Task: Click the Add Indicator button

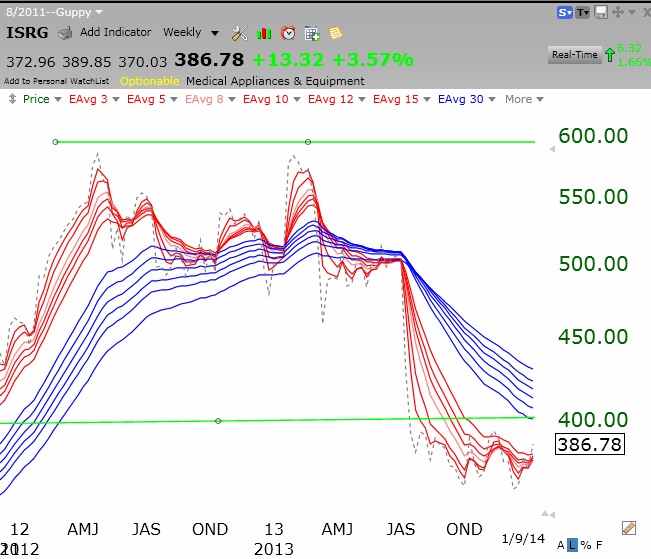Action: click(115, 32)
